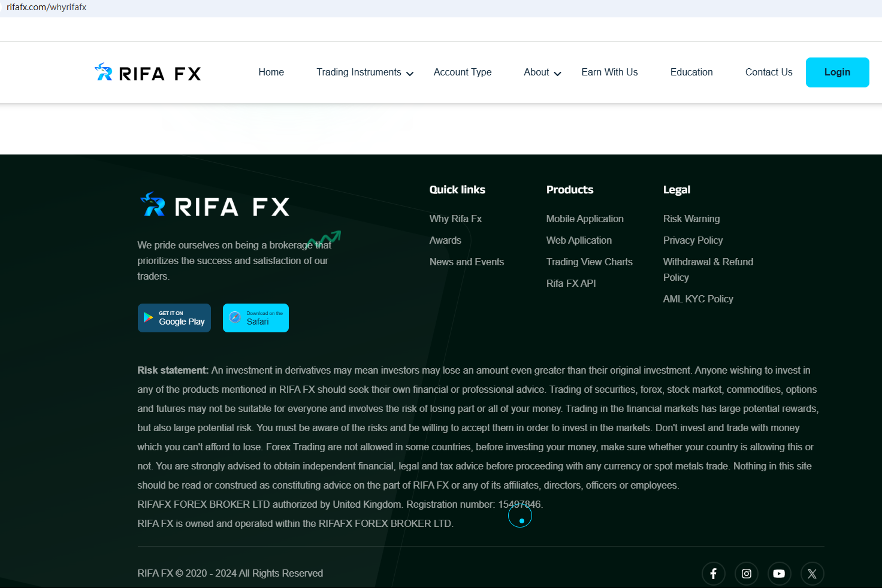Click the rifafx.com/whyrifafx URL text
Viewport: 882px width, 588px height.
[x=47, y=7]
